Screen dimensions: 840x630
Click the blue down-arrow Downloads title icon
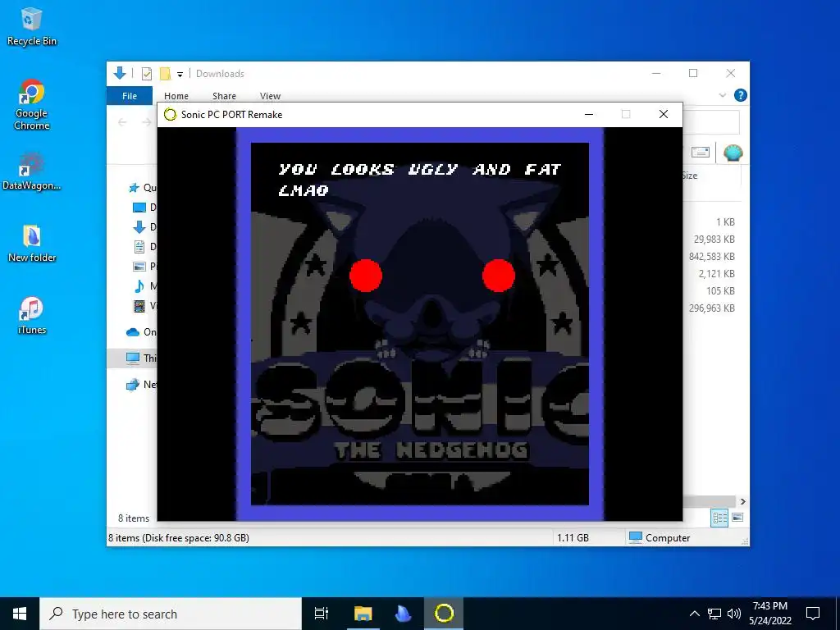click(120, 73)
